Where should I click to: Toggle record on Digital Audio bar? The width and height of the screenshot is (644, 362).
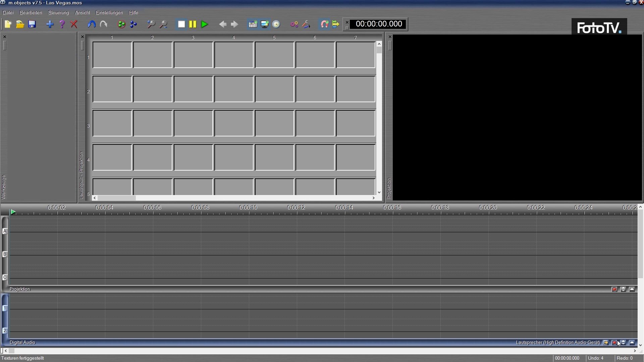point(614,343)
